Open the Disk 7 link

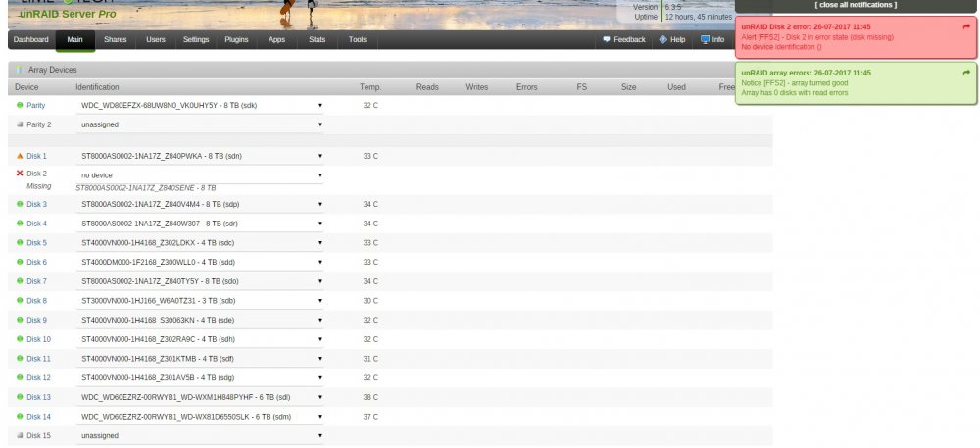click(x=36, y=281)
